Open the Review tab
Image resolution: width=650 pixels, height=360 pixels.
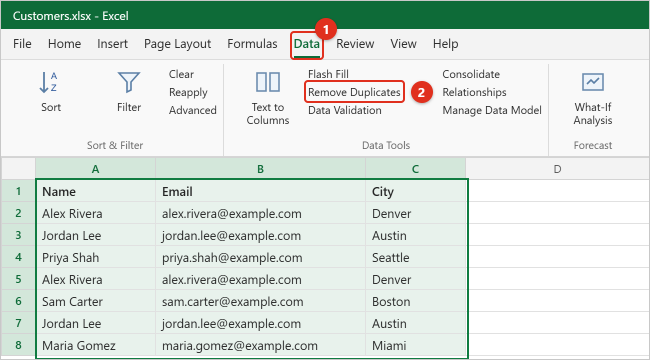pyautogui.click(x=355, y=44)
